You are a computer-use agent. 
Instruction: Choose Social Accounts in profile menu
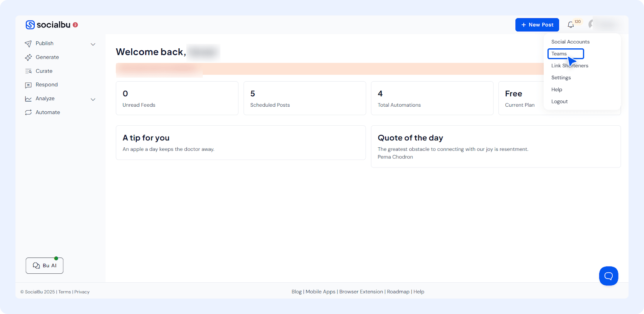570,42
